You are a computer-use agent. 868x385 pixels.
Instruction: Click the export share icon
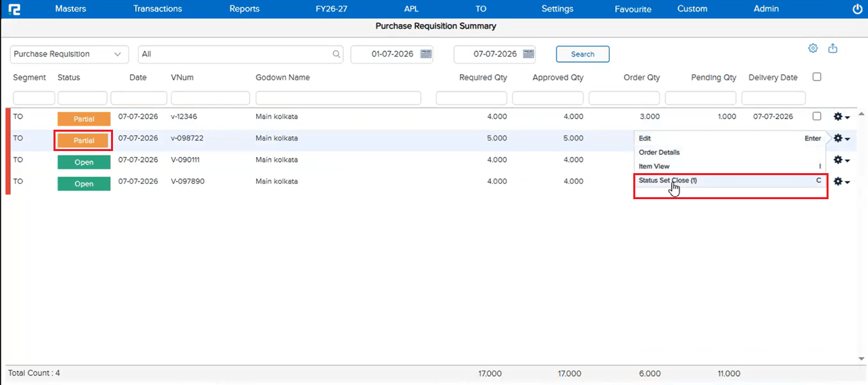point(833,48)
